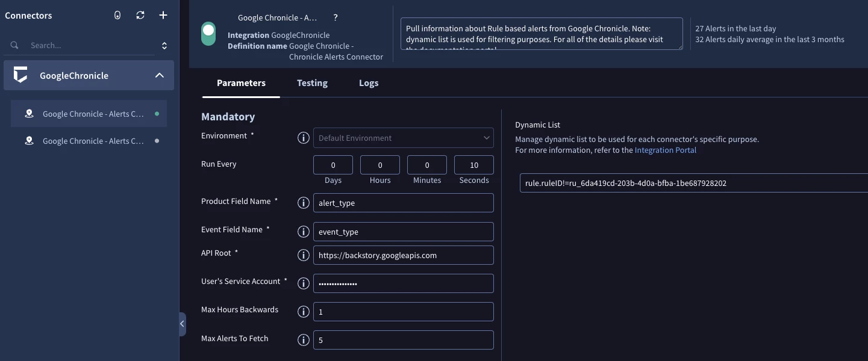Click the question mark help icon

(x=336, y=18)
